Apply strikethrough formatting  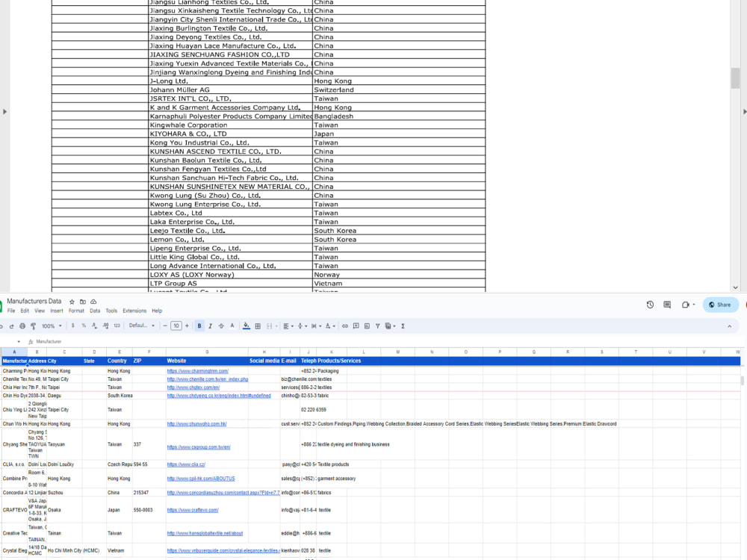point(221,326)
